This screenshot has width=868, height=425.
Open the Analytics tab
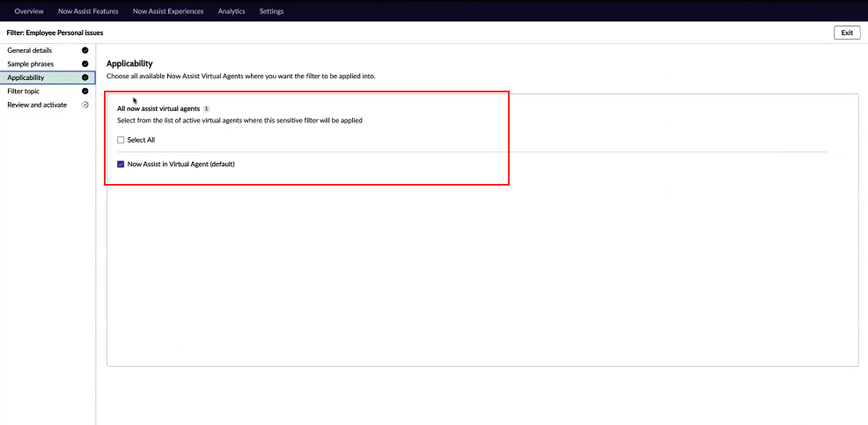(232, 11)
